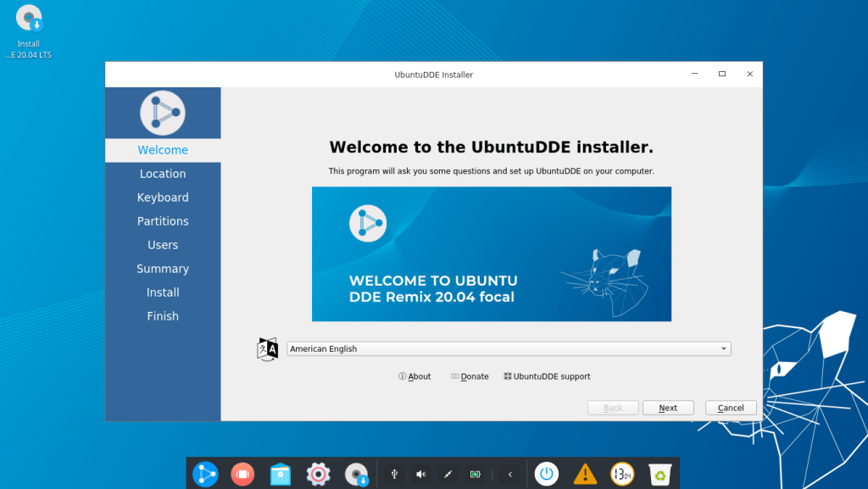Select the Install step in sidebar
The width and height of the screenshot is (868, 489).
(x=163, y=292)
